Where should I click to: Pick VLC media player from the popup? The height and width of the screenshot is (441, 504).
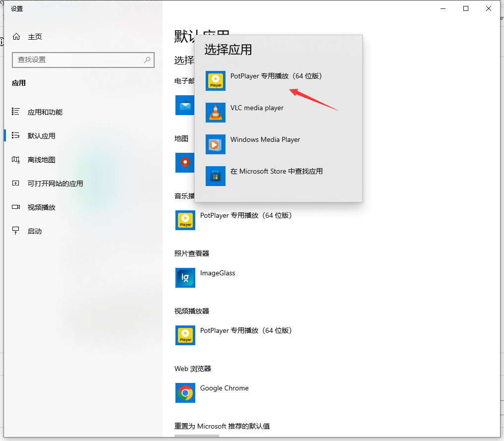tap(279, 113)
